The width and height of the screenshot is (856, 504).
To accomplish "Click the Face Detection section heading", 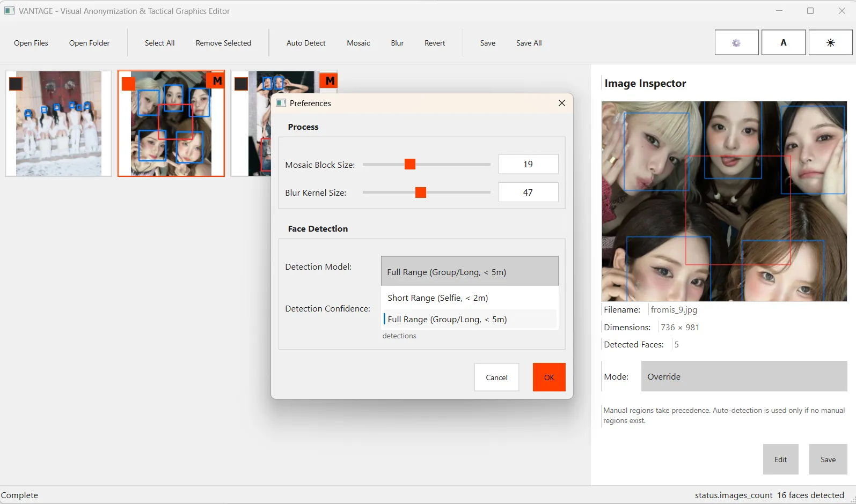I will 318,228.
